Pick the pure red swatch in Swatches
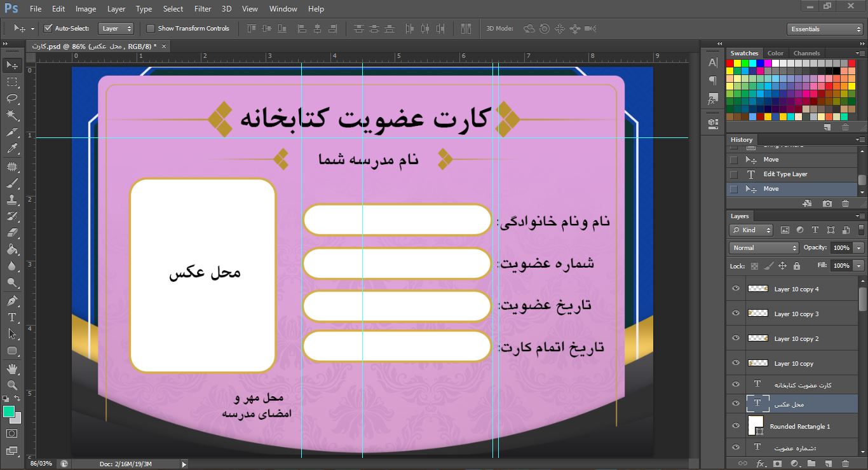This screenshot has width=868, height=470. point(730,63)
